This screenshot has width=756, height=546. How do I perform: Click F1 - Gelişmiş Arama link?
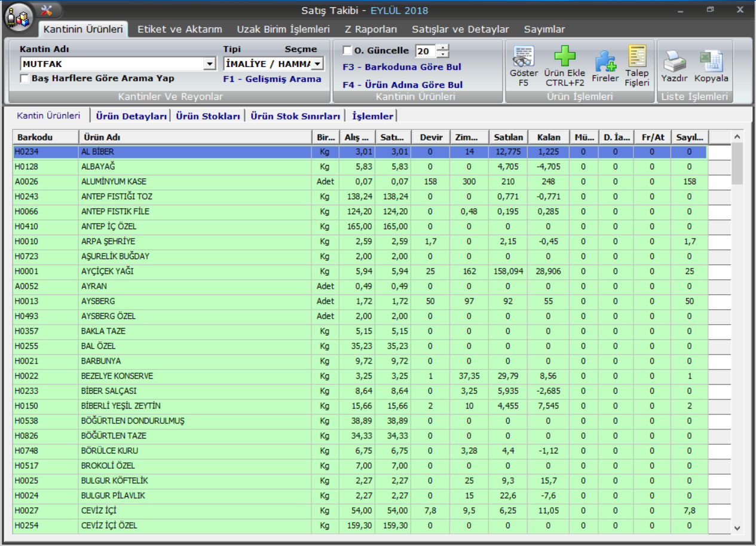pyautogui.click(x=272, y=79)
